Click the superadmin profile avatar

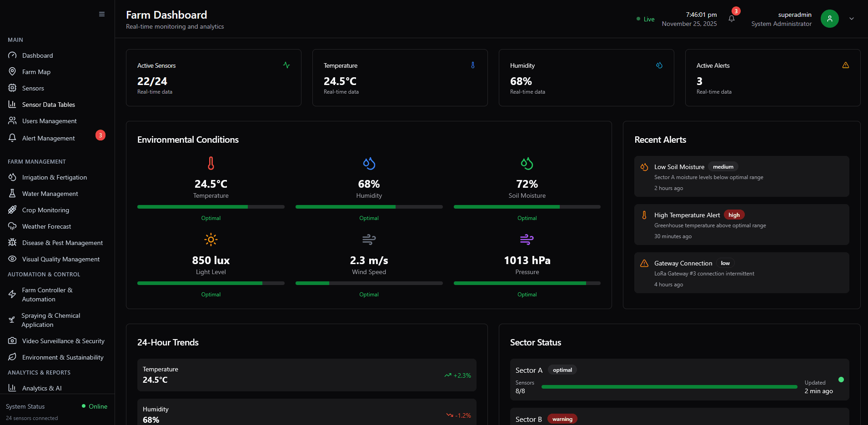[829, 19]
